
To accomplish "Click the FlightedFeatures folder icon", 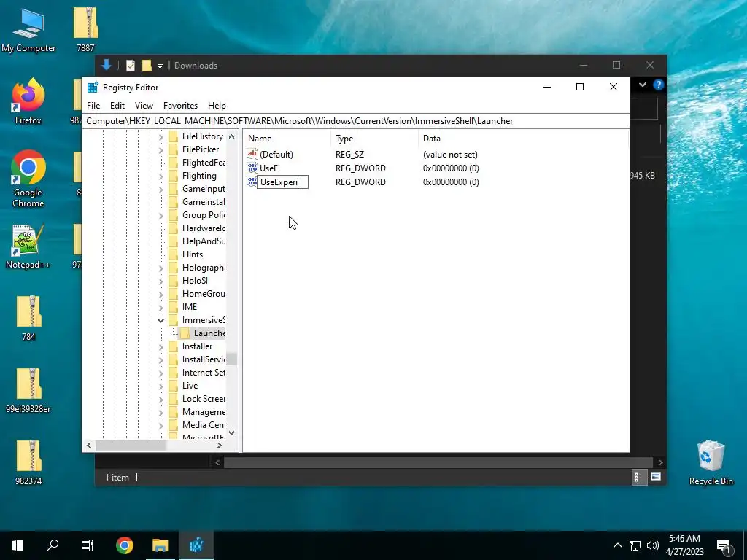I will (174, 163).
